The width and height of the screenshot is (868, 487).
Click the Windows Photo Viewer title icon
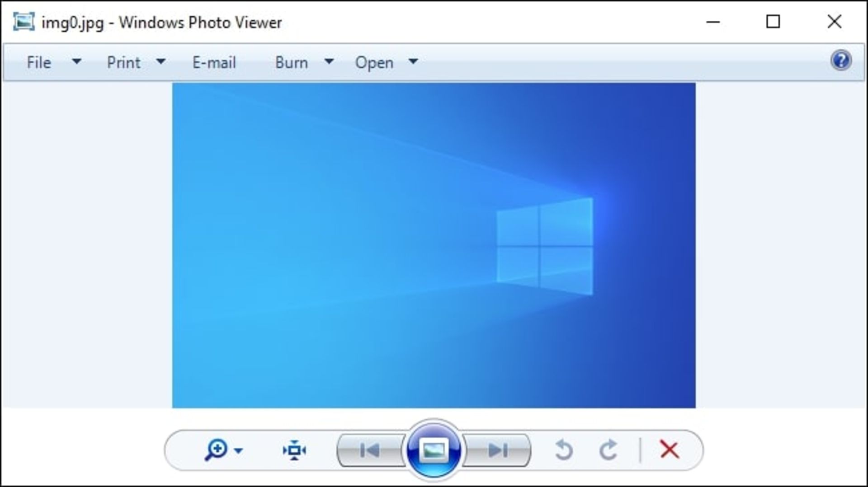[x=24, y=22]
